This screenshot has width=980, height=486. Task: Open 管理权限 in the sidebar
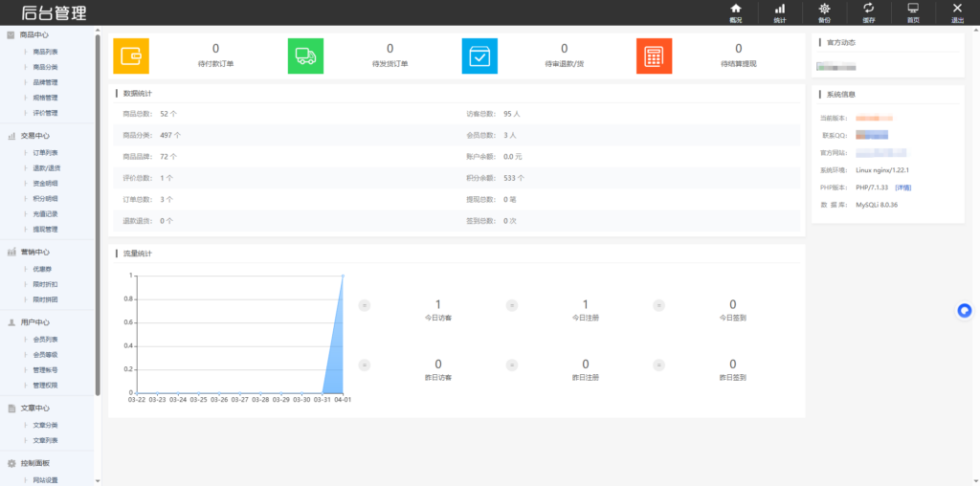45,385
